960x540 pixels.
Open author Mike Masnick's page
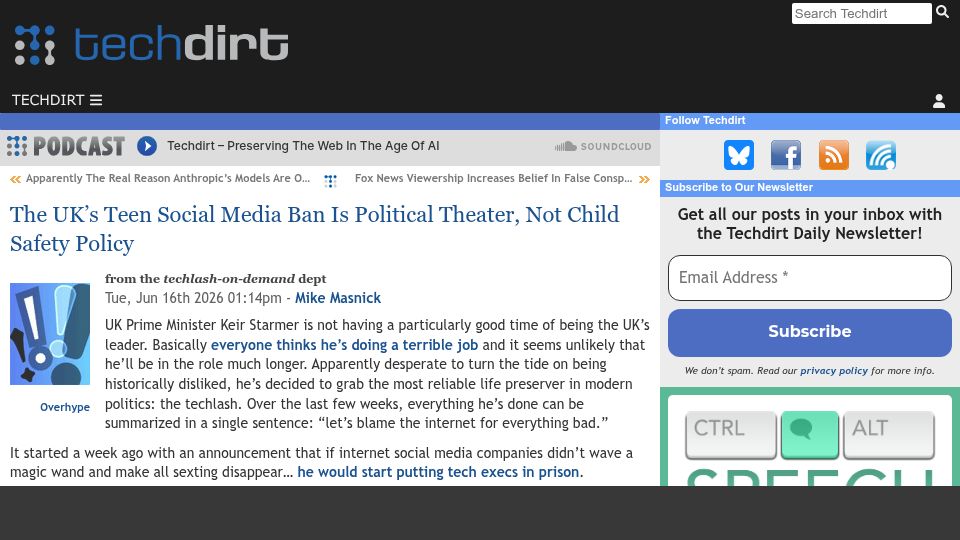tap(338, 298)
